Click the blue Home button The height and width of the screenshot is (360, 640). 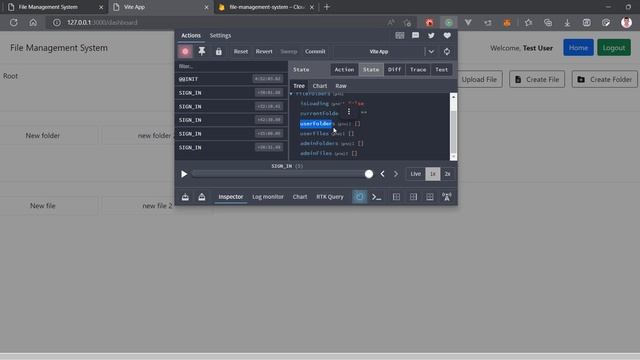(578, 48)
